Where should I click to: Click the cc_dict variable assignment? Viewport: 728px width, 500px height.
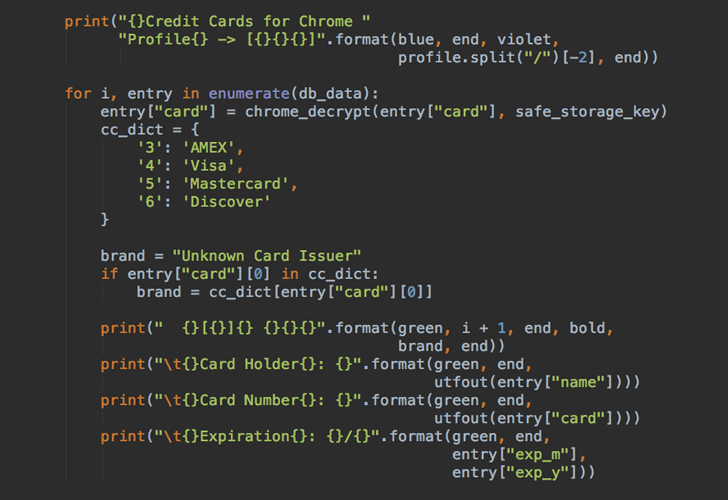pos(132,130)
